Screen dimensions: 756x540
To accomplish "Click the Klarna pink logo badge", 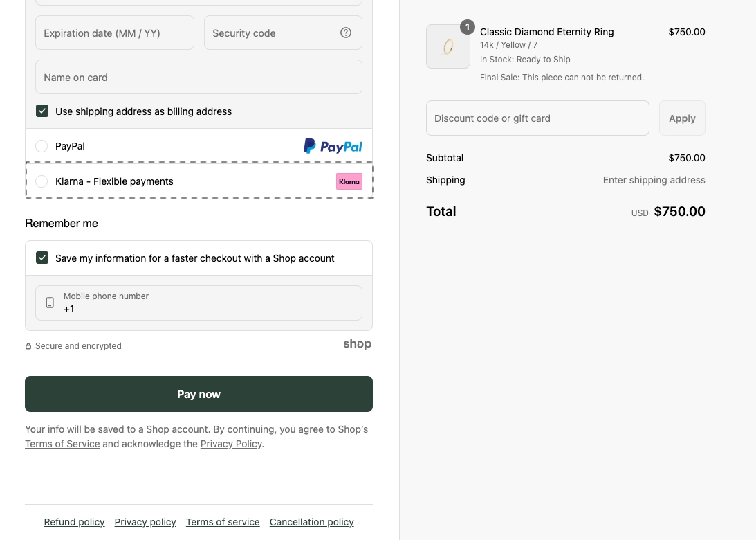I will pos(349,181).
